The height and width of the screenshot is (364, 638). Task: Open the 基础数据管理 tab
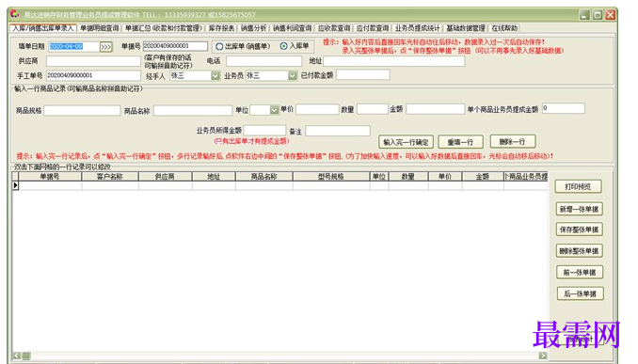pos(466,28)
